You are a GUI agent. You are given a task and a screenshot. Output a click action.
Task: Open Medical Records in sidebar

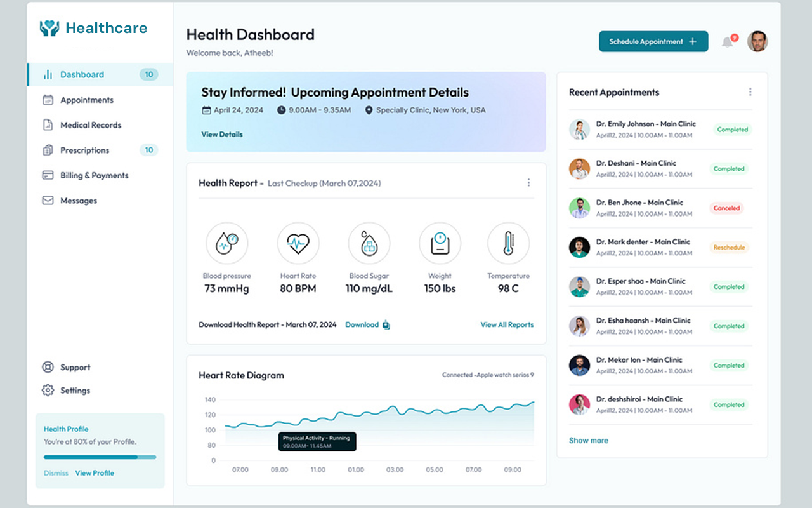pyautogui.click(x=91, y=125)
